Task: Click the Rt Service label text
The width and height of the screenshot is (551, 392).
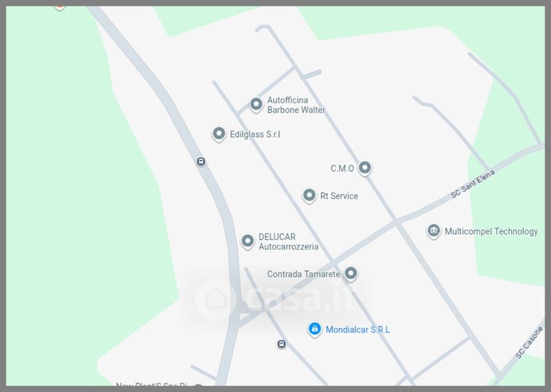Action: point(339,196)
